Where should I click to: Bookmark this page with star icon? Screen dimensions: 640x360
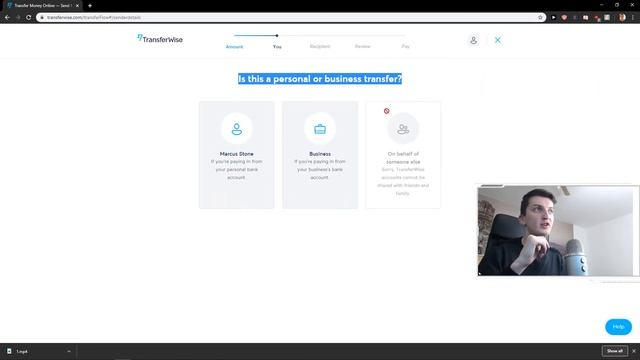(x=540, y=17)
